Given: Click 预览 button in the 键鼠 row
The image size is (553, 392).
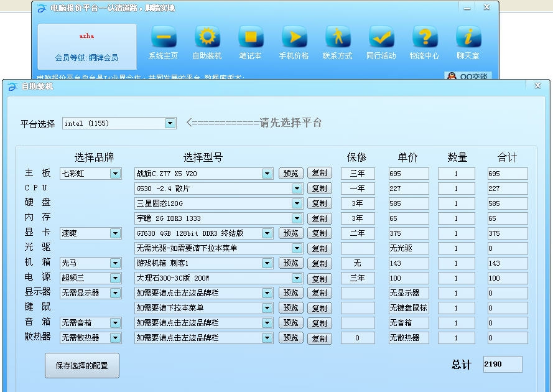Looking at the screenshot, I should (x=291, y=308).
